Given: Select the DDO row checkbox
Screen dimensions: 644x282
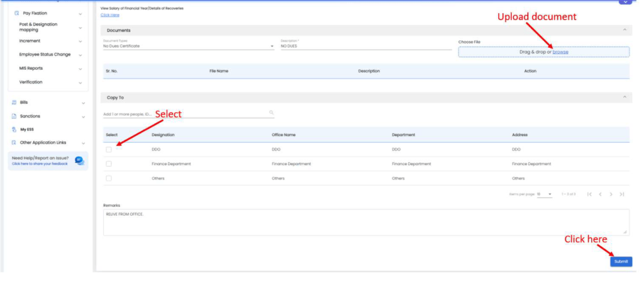Looking at the screenshot, I should [109, 150].
